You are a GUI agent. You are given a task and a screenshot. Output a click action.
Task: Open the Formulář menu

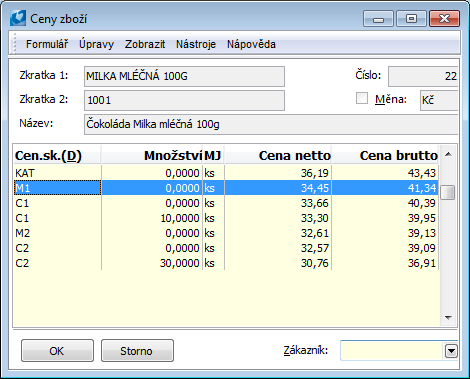pyautogui.click(x=47, y=44)
